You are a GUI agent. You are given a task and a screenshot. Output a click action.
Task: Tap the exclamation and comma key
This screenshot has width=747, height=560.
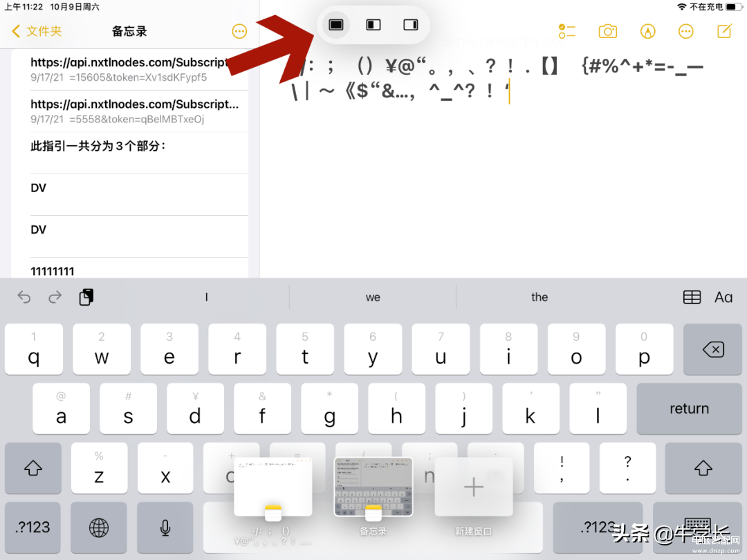tap(562, 468)
